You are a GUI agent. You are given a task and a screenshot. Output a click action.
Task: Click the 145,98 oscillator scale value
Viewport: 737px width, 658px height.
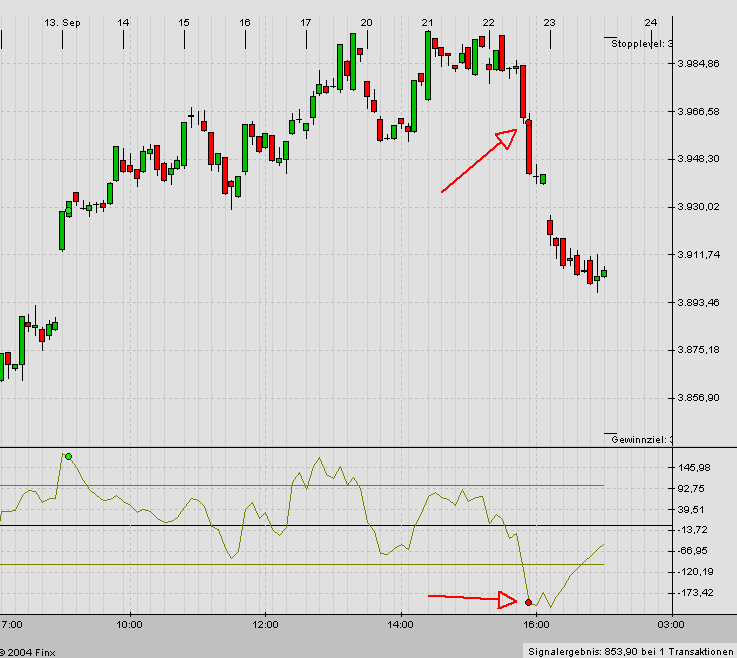(694, 468)
